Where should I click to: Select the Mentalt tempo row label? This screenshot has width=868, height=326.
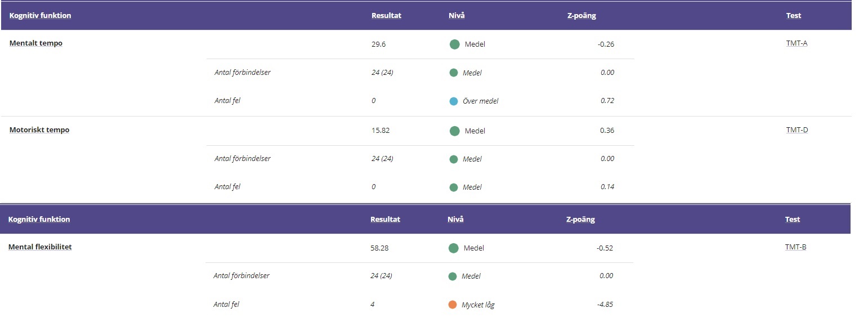pyautogui.click(x=36, y=43)
